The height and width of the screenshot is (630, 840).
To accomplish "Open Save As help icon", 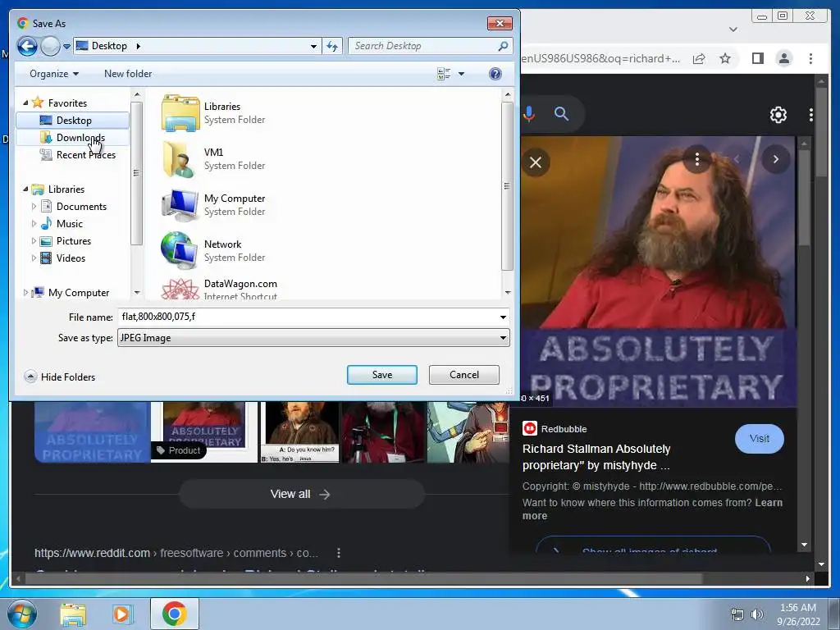I will [x=495, y=73].
